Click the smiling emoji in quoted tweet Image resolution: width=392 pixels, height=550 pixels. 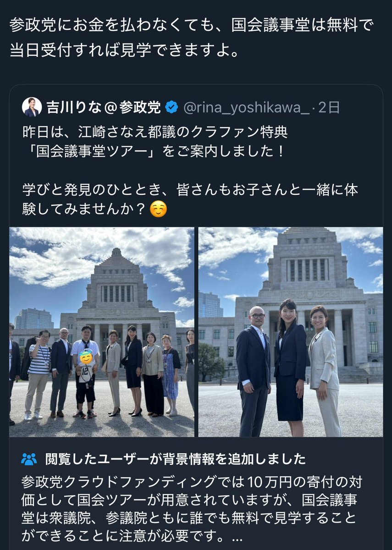(x=159, y=209)
